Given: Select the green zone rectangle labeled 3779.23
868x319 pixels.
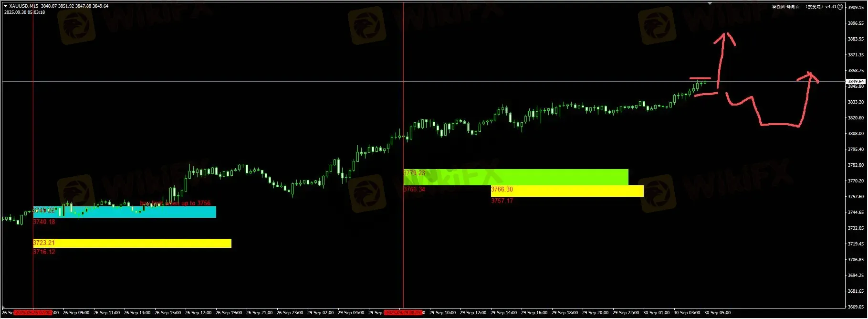Looking at the screenshot, I should [516, 177].
